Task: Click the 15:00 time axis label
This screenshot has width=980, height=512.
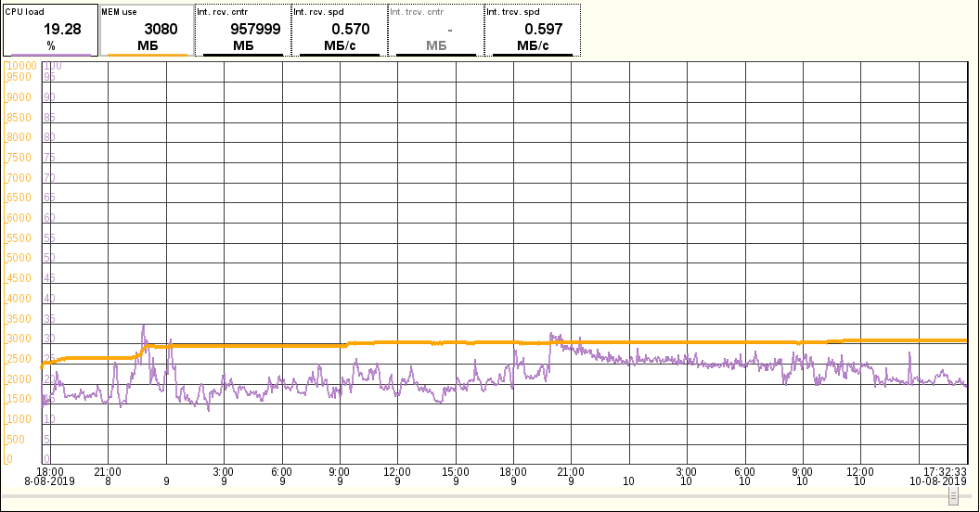Action: [x=456, y=471]
